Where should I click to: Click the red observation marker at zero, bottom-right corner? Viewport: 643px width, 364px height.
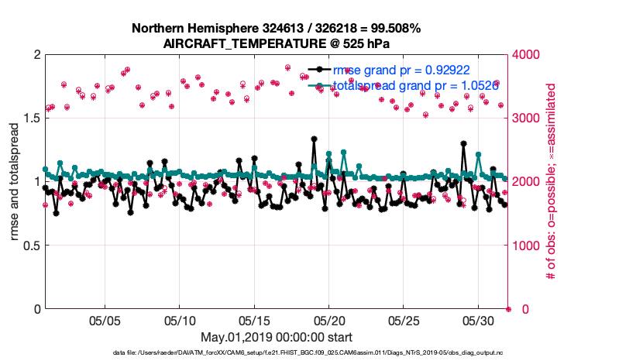[x=508, y=309]
